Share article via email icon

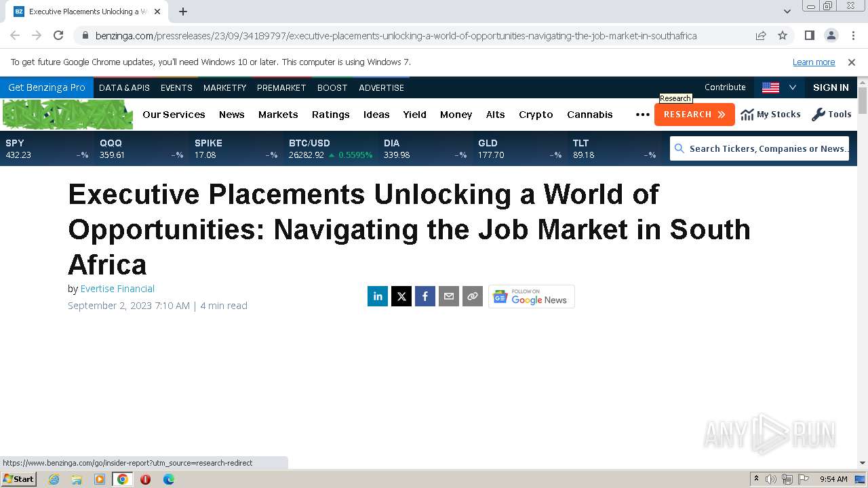[449, 296]
